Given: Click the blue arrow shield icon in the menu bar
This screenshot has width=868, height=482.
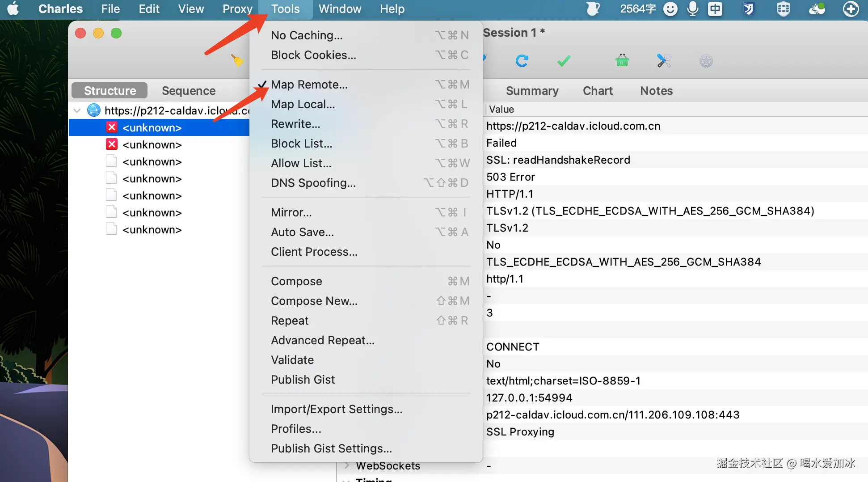Looking at the screenshot, I should point(749,8).
